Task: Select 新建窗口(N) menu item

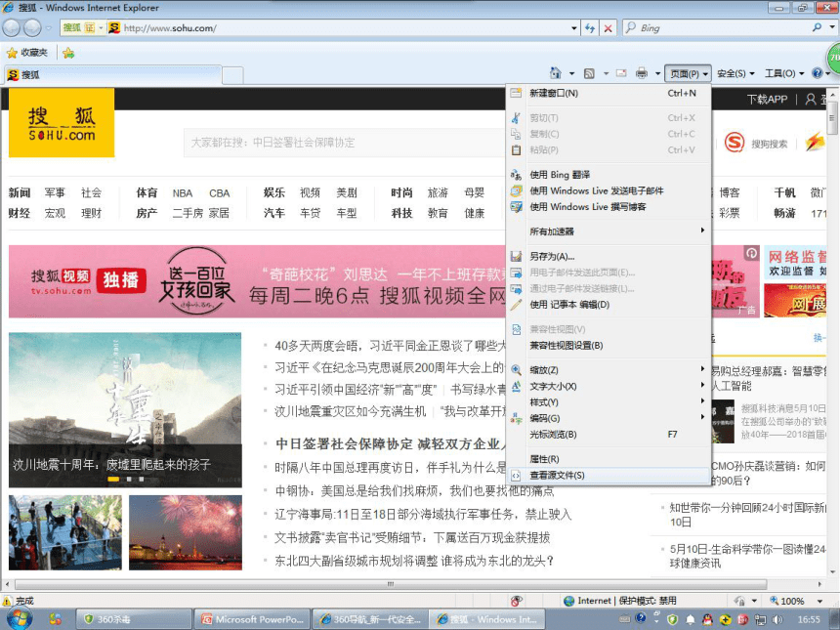Action: pos(609,93)
